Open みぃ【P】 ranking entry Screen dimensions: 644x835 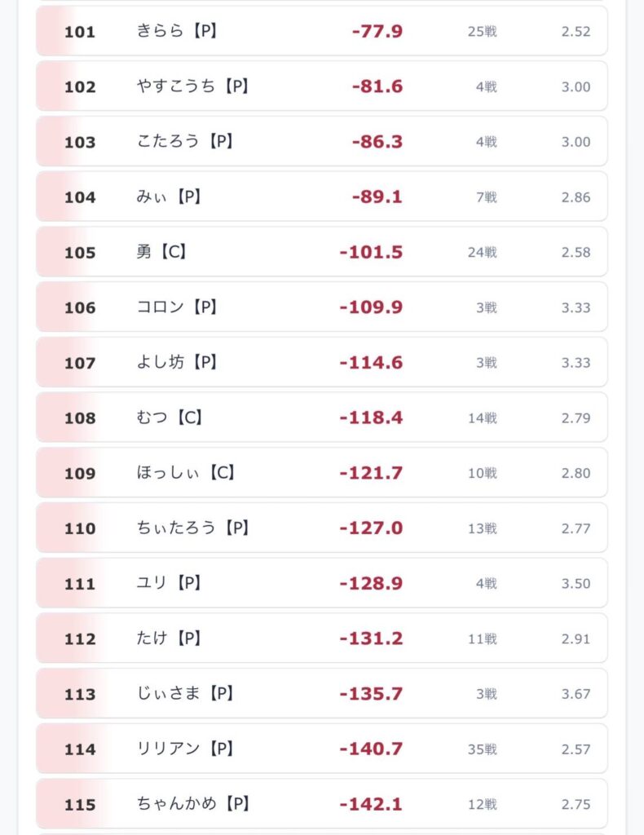pyautogui.click(x=321, y=197)
